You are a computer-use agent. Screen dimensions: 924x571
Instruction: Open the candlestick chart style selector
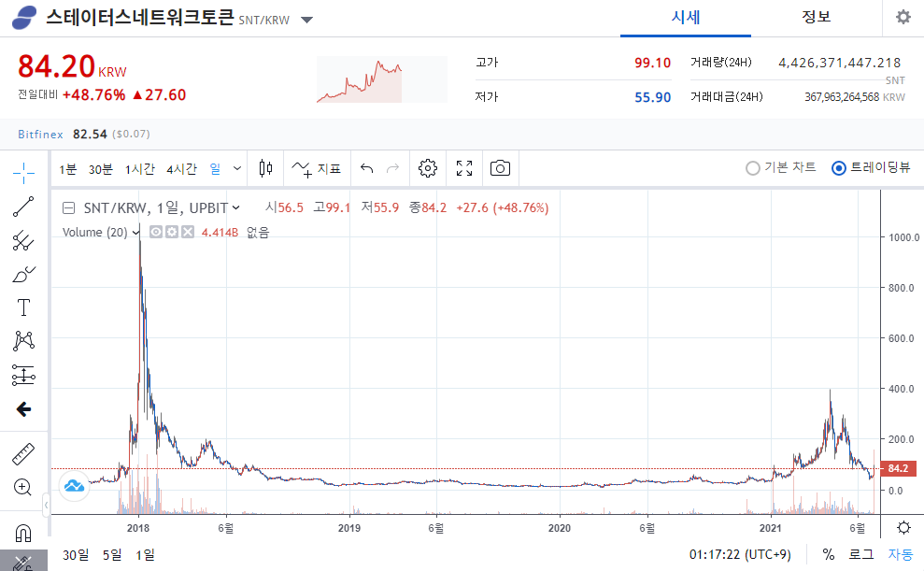[265, 168]
